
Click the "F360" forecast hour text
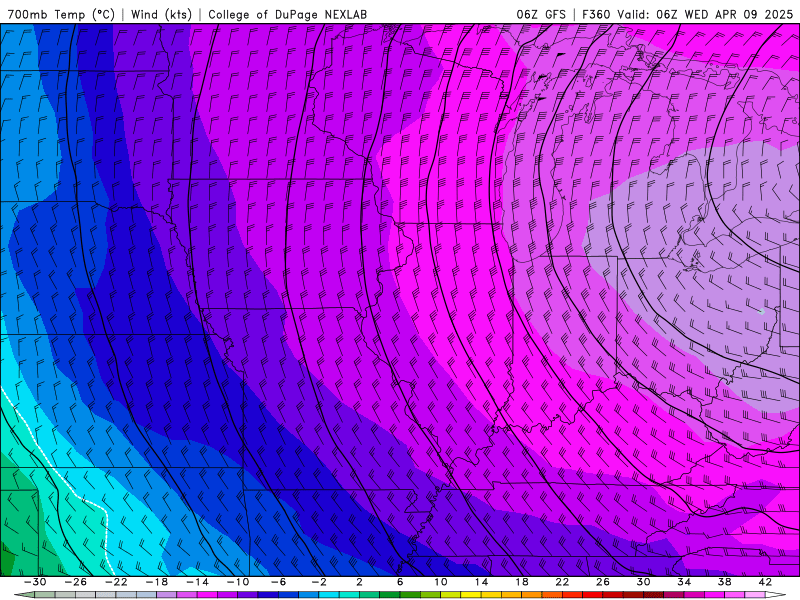(x=596, y=15)
